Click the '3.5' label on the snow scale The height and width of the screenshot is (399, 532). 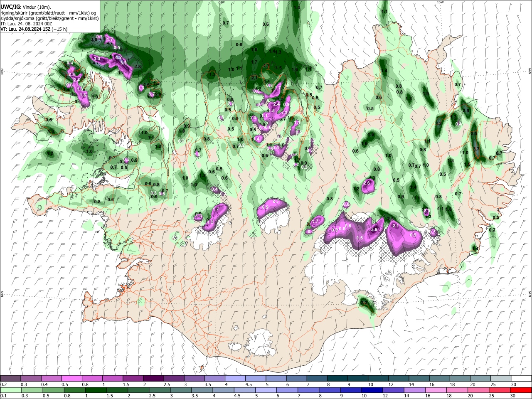click(208, 384)
